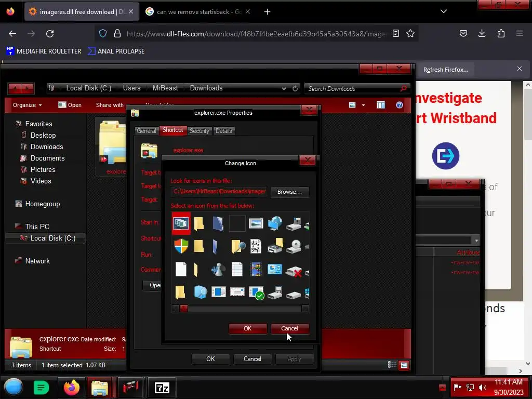
Task: Select the Windows Defender shield icon
Action: 181,246
